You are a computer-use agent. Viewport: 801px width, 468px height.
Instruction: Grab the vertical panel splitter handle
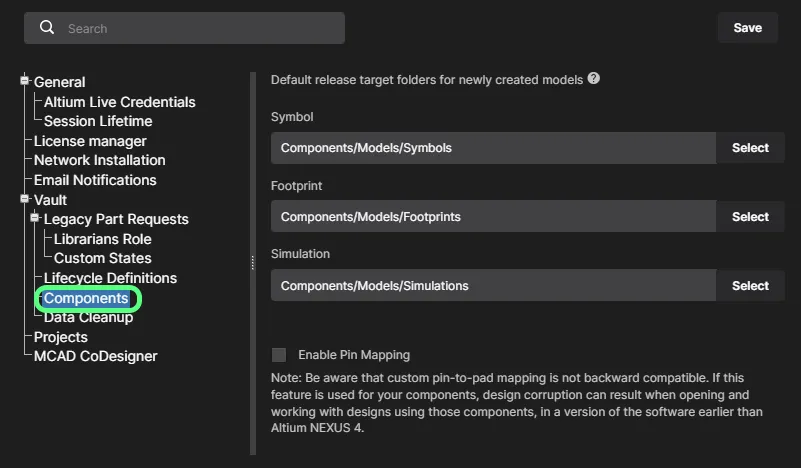pos(252,263)
